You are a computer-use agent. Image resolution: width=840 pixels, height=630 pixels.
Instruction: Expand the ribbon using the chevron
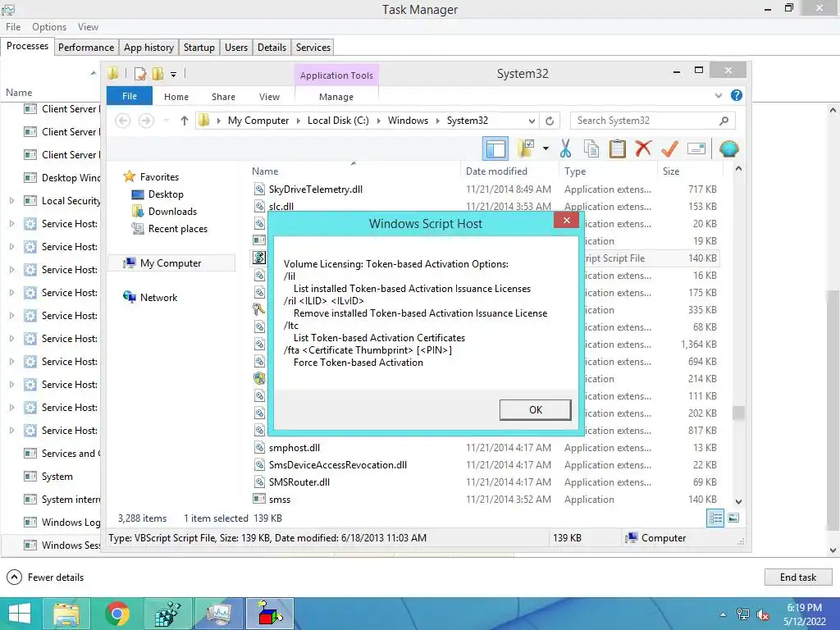pos(719,96)
